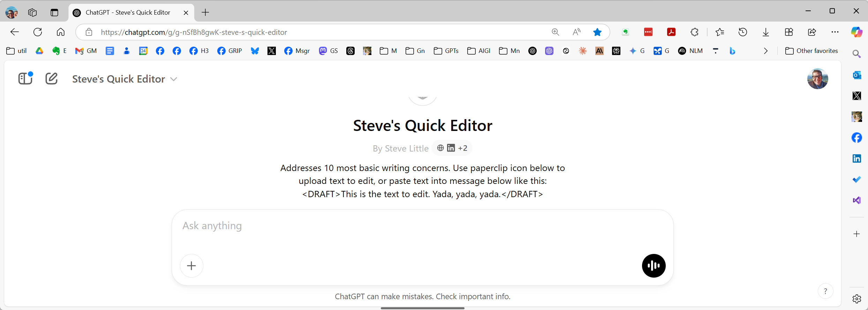Open the browser profile picture menu
Viewport: 868px width, 310px height.
[x=12, y=13]
